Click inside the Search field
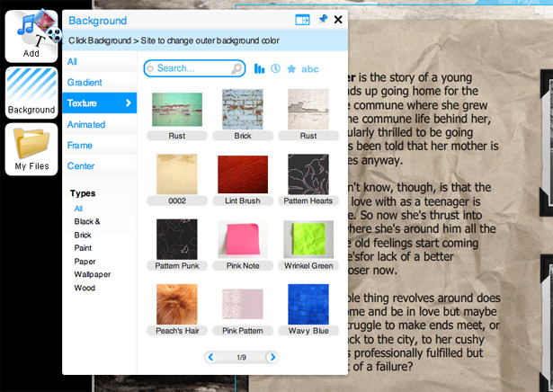 pyautogui.click(x=194, y=68)
